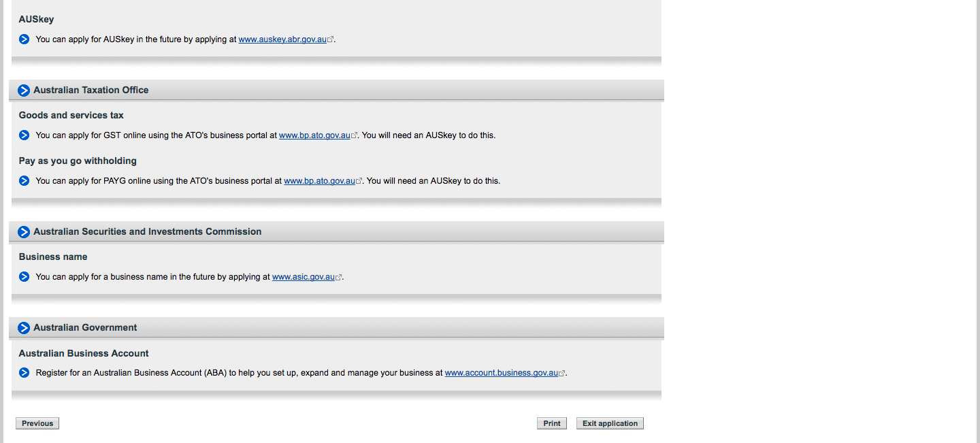Screen dimensions: 980x443
Task: Click bullet arrow next to Australian Business Account text
Action: click(x=24, y=373)
